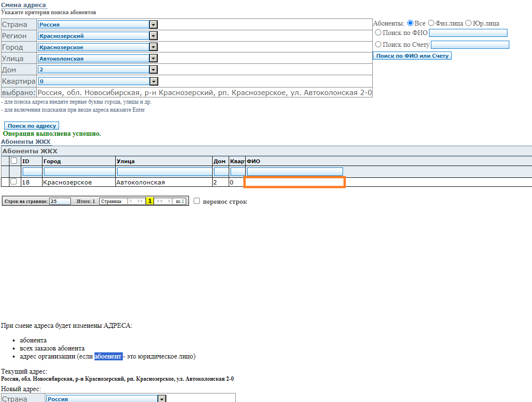This screenshot has width=532, height=402.
Task: Open the 'Смена адреса' link
Action: [x=24, y=5]
